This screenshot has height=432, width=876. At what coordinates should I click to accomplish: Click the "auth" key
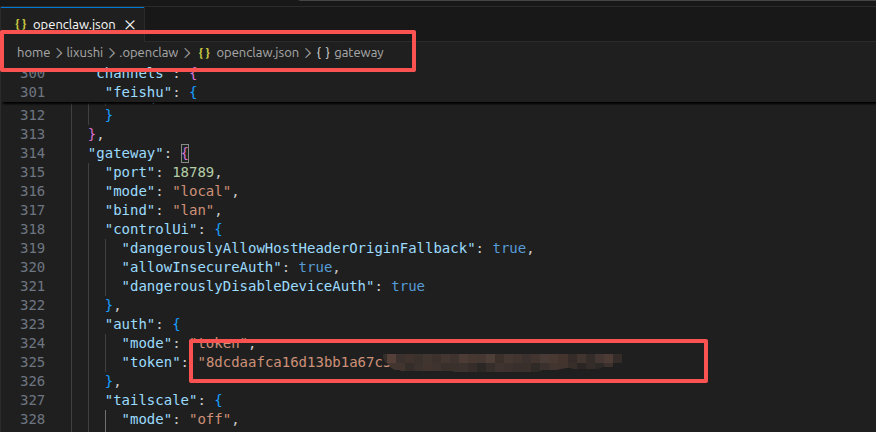pos(130,324)
